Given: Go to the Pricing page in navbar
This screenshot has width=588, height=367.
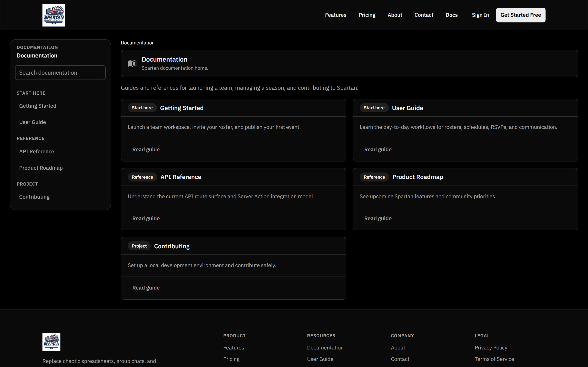Looking at the screenshot, I should (x=367, y=15).
